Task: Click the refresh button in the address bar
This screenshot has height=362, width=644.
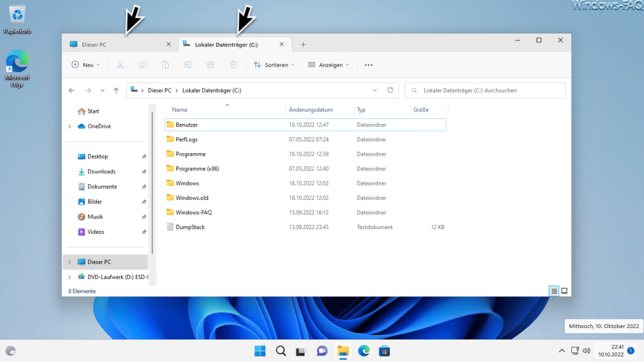Action: 390,90
